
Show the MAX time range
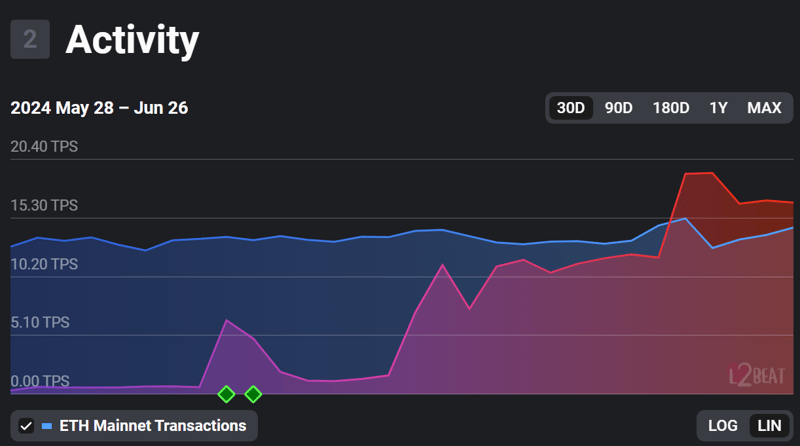click(764, 108)
